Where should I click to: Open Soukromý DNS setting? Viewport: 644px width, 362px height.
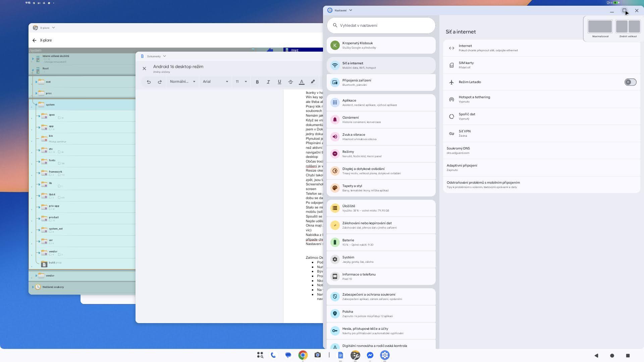point(541,150)
